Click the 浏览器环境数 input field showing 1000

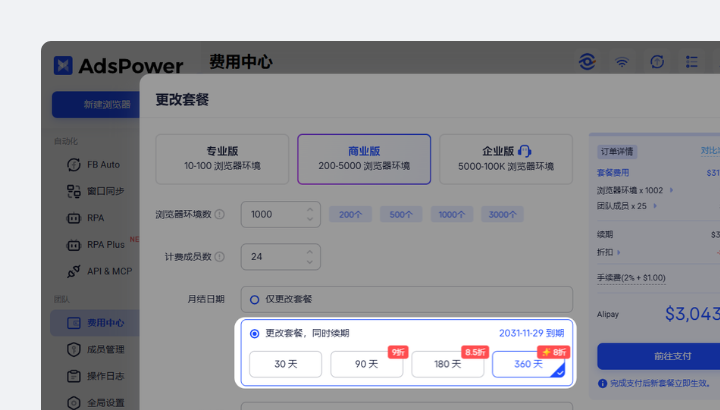281,214
